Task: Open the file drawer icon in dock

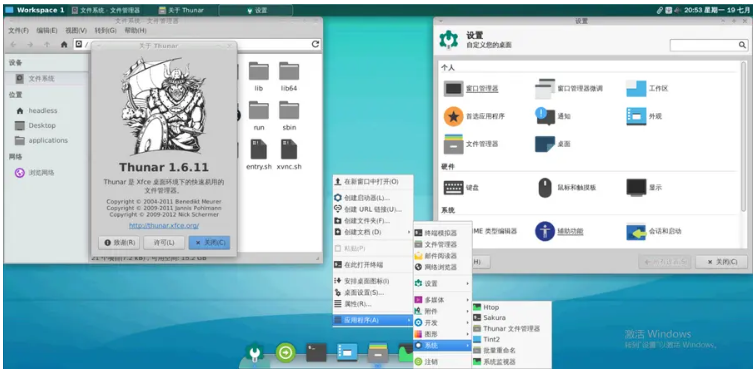Action: pos(378,353)
